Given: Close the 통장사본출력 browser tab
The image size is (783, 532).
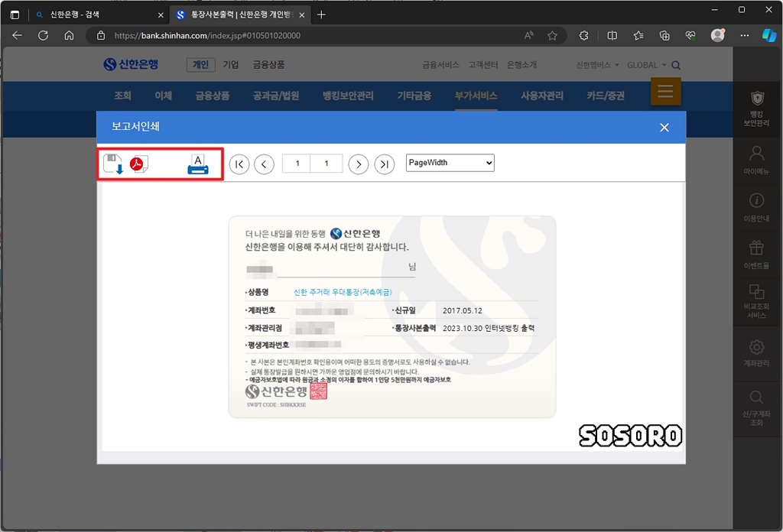Looking at the screenshot, I should (x=301, y=15).
